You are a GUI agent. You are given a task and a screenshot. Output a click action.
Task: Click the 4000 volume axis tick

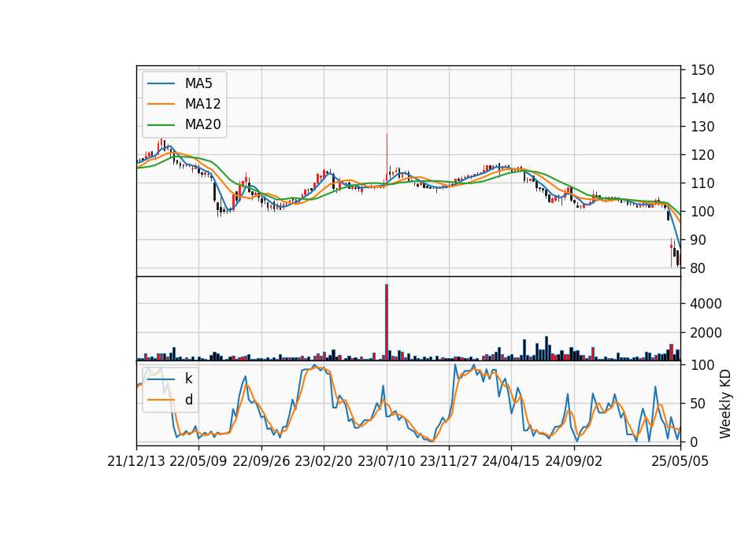point(706,304)
